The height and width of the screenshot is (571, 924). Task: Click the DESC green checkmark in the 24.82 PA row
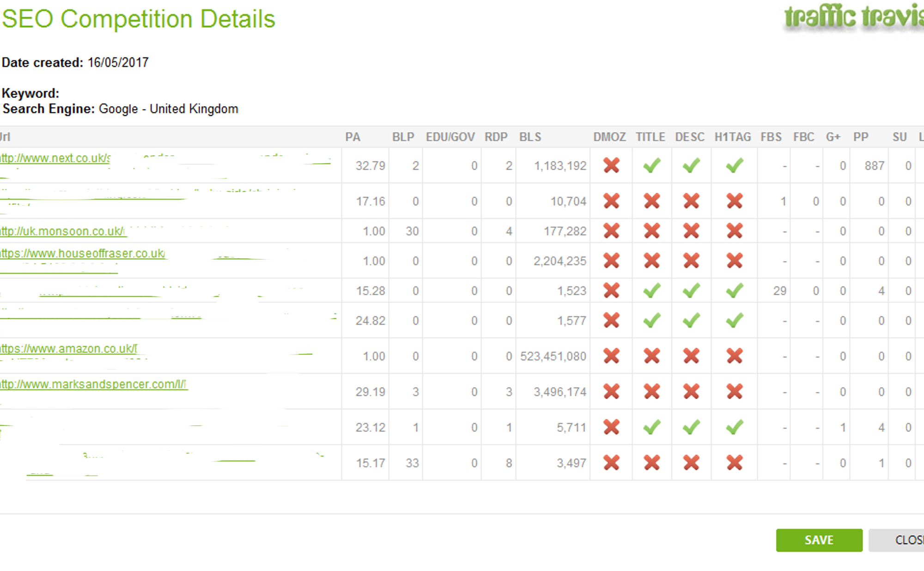tap(691, 320)
